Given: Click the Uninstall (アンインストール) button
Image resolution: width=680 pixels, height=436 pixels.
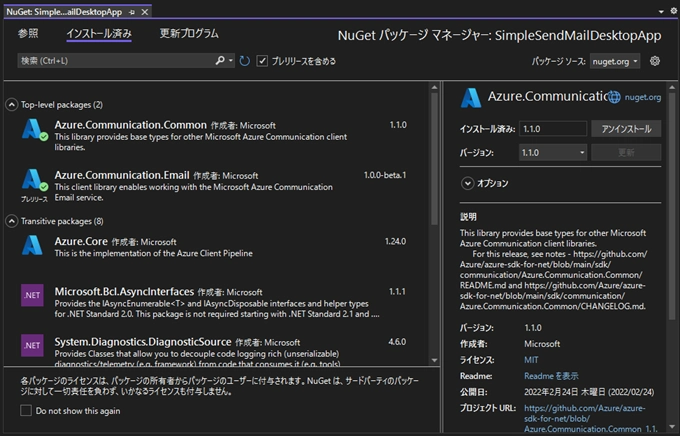Looking at the screenshot, I should click(x=626, y=129).
